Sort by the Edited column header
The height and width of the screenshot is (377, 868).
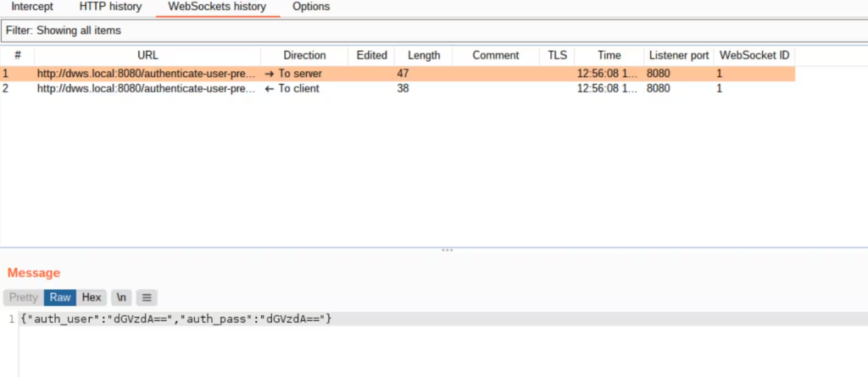tap(371, 55)
